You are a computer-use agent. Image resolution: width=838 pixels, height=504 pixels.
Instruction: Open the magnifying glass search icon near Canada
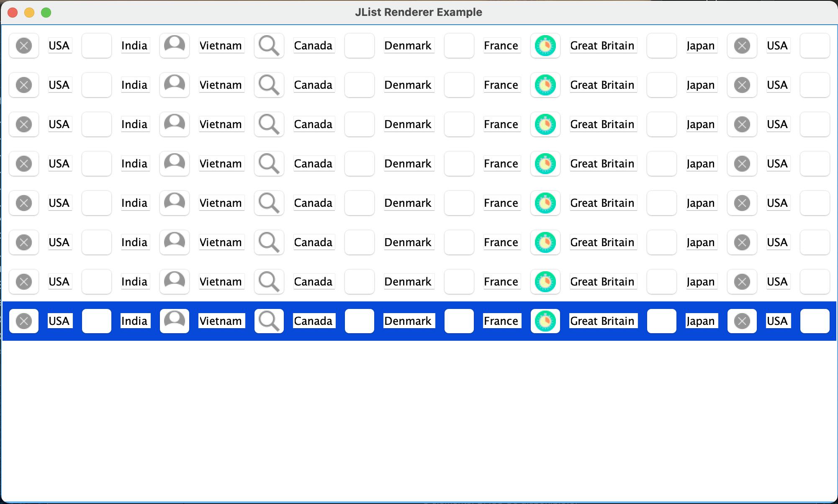tap(269, 45)
